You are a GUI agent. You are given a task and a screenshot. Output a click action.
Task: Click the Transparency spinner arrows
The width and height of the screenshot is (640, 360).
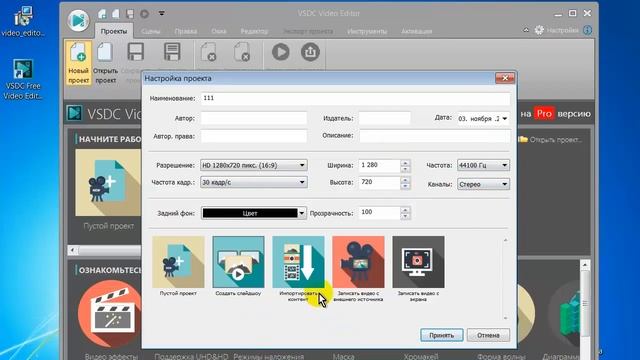[405, 213]
